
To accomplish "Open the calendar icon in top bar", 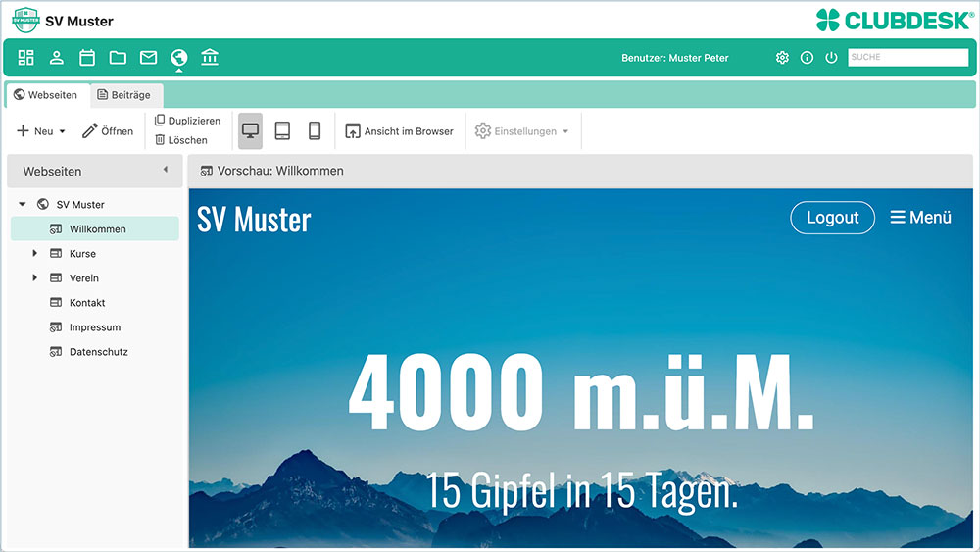I will pos(87,58).
